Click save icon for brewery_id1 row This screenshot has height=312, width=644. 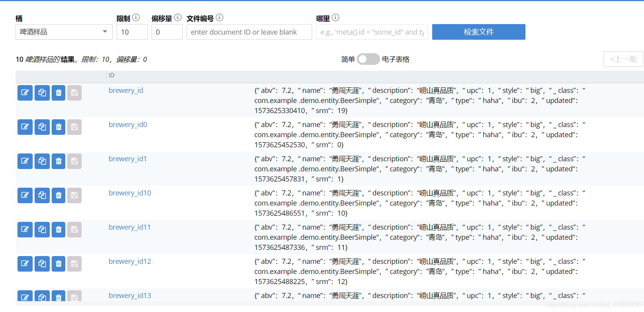coord(74,161)
